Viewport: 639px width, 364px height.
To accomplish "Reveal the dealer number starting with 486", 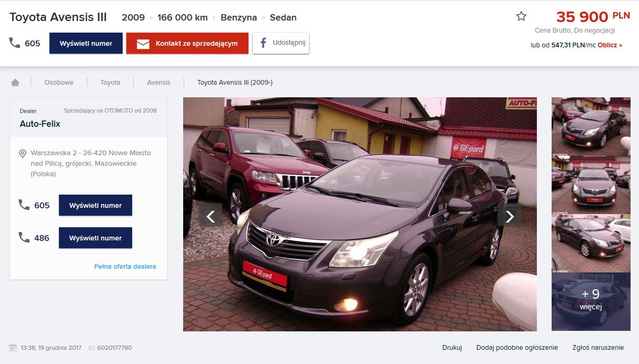I will pos(95,238).
